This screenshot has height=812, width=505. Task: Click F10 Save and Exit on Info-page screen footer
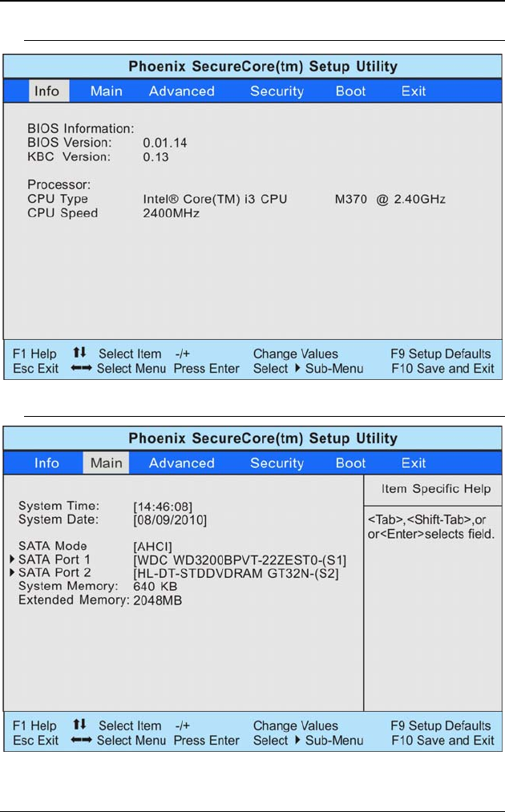tap(442, 369)
